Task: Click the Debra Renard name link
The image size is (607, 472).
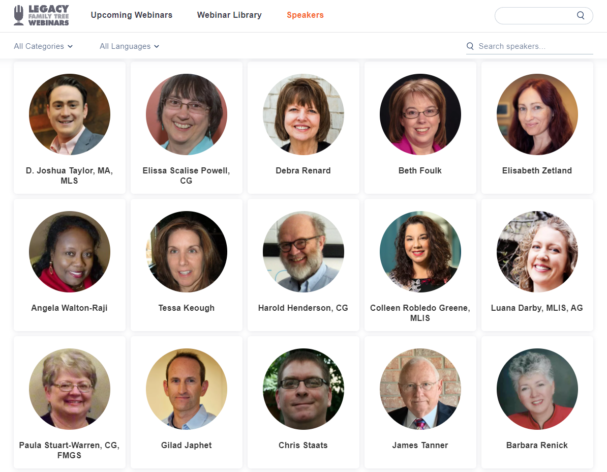Action: (x=303, y=171)
